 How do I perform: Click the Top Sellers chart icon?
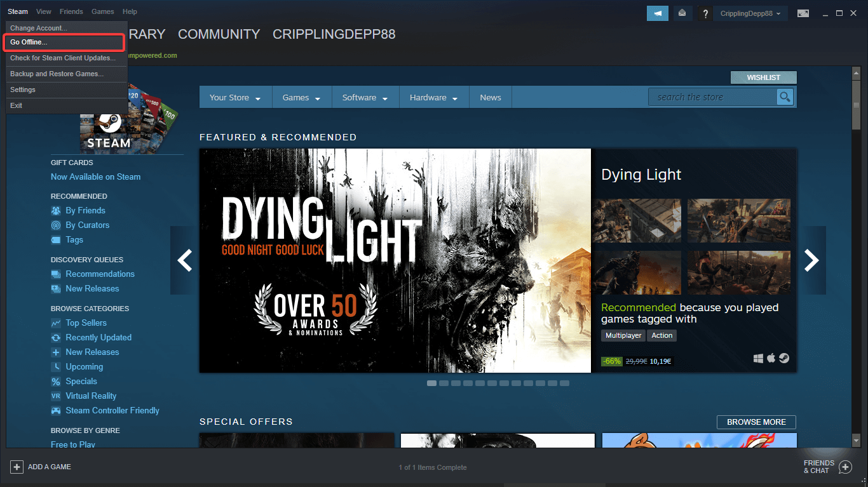pyautogui.click(x=56, y=323)
